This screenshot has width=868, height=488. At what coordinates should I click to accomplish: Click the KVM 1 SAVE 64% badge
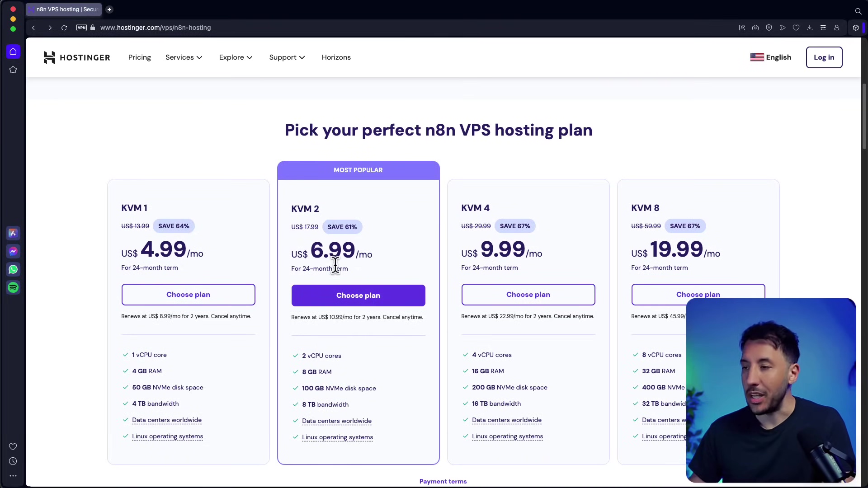pyautogui.click(x=174, y=226)
